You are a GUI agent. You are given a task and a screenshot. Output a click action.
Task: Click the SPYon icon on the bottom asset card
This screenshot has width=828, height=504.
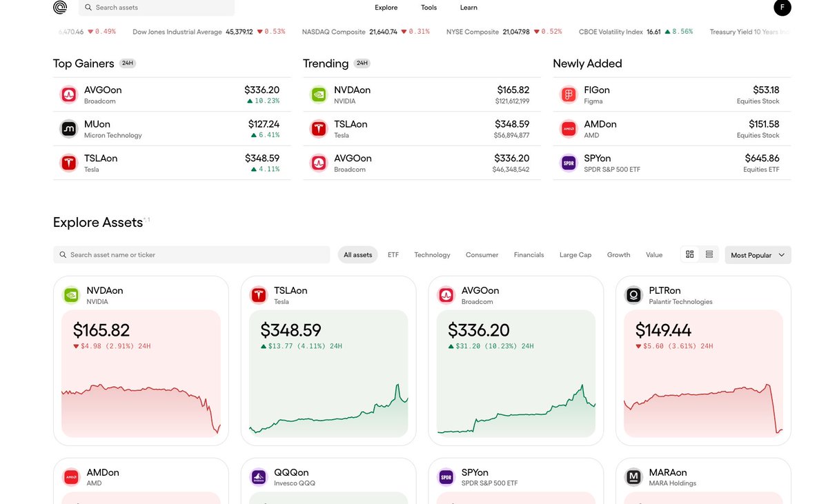(x=446, y=477)
